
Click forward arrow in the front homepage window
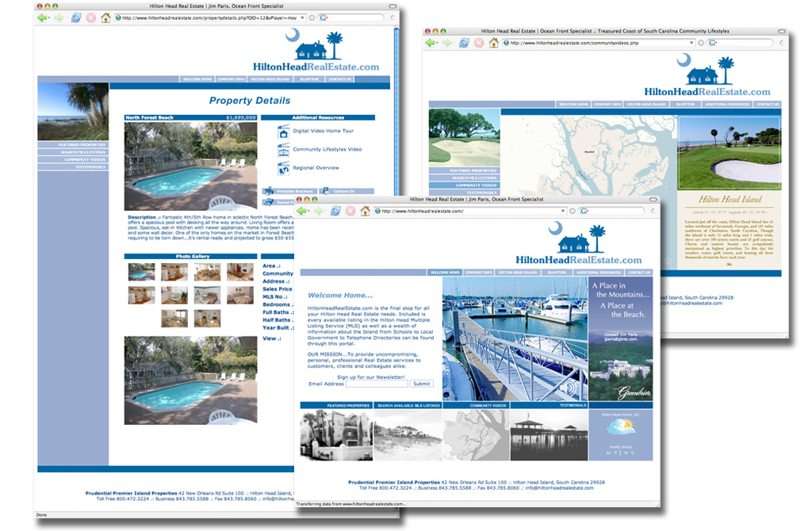pos(319,211)
